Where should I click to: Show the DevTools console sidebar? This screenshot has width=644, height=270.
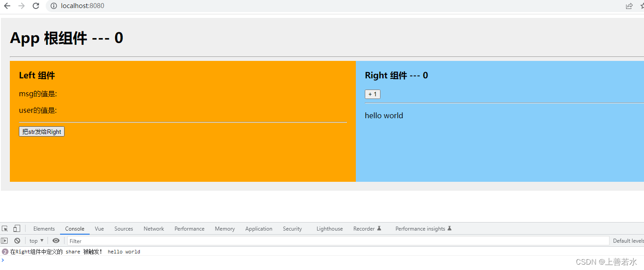[x=4, y=240]
